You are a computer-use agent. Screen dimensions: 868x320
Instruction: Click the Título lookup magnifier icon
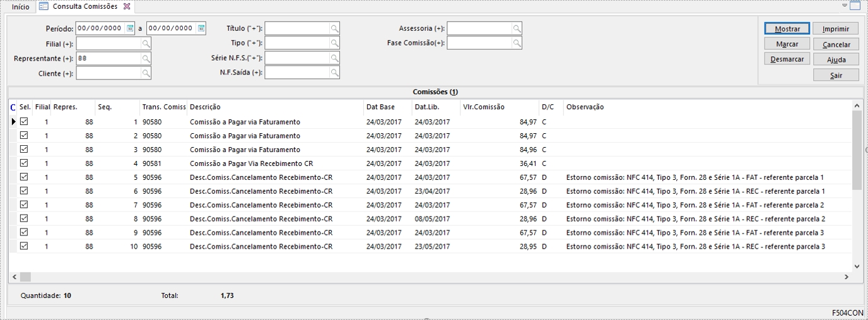334,28
